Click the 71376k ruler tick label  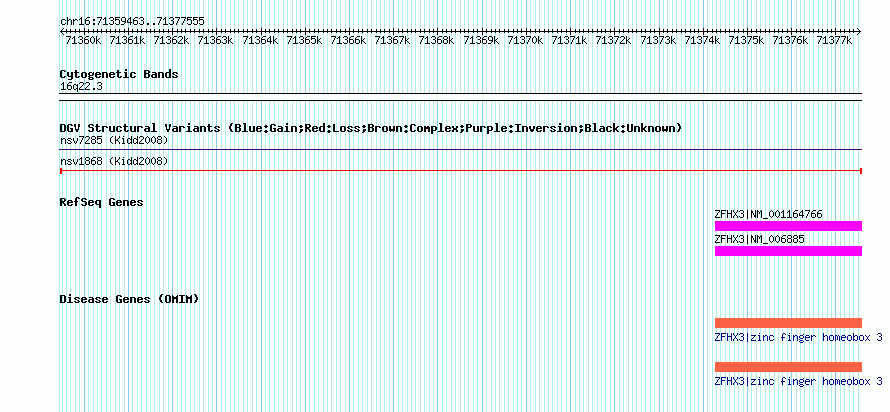[791, 40]
